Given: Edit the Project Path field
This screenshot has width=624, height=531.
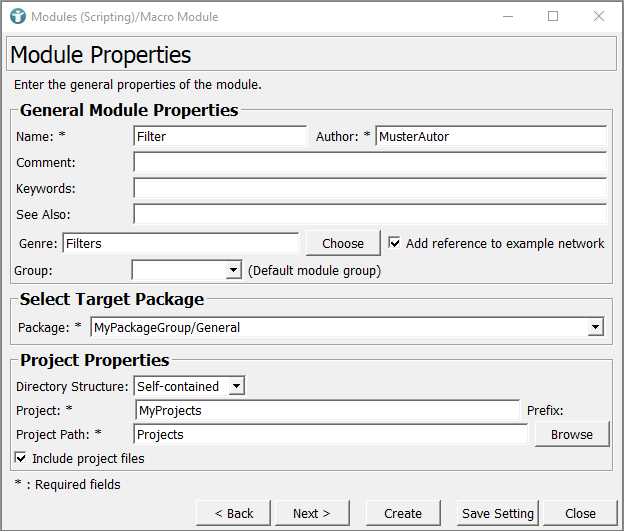Looking at the screenshot, I should coord(330,434).
